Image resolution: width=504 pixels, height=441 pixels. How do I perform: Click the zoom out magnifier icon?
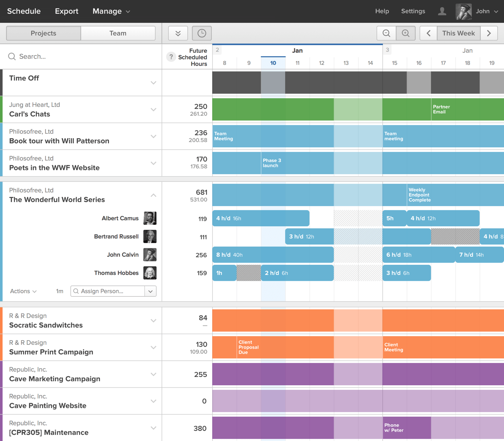[386, 33]
